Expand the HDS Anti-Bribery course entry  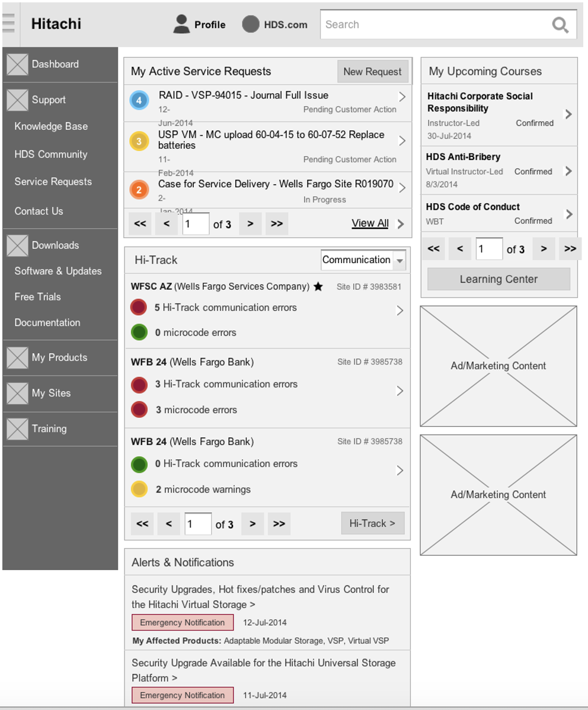568,171
